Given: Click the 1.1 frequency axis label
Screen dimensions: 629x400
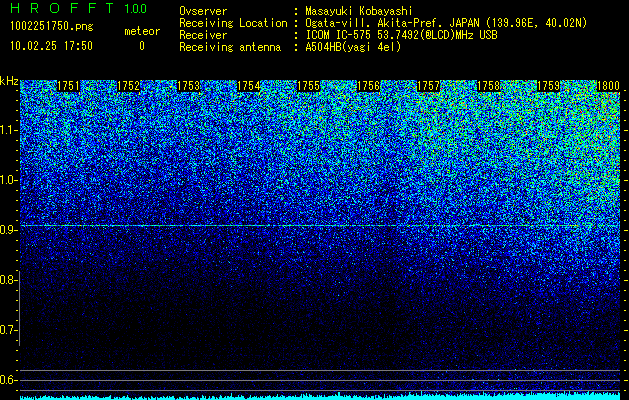Looking at the screenshot, I should pos(8,130).
